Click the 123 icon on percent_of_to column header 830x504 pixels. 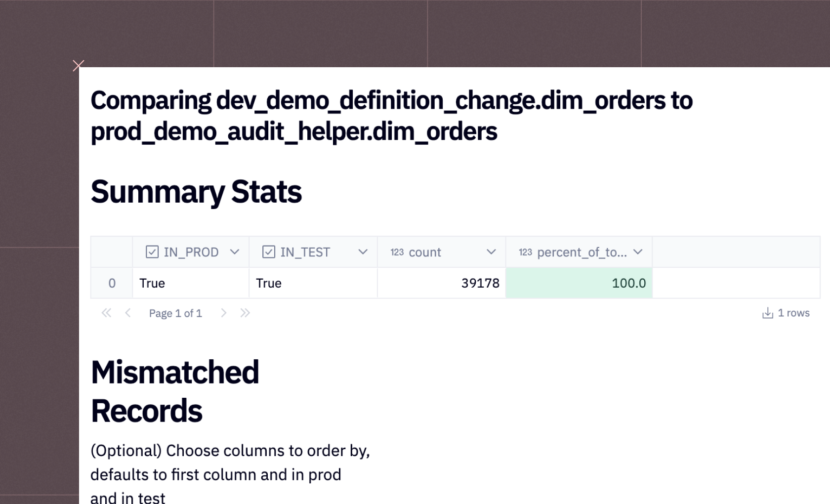coord(526,252)
